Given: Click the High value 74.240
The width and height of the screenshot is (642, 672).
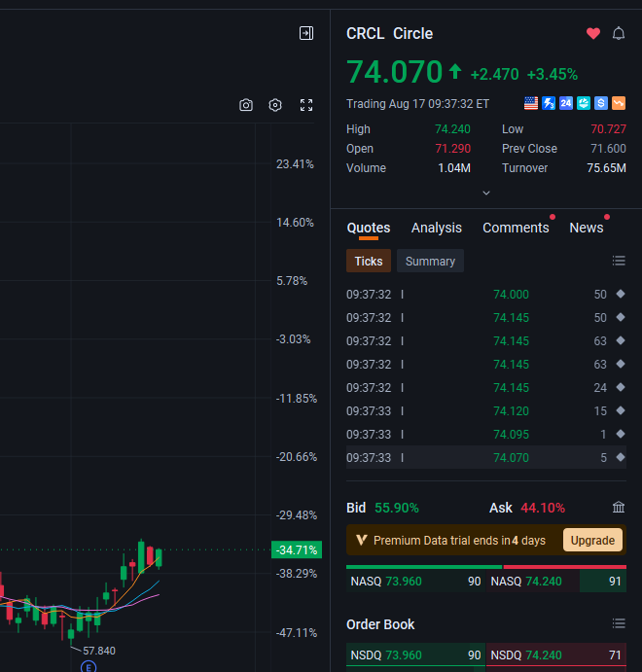Looking at the screenshot, I should pos(452,129).
